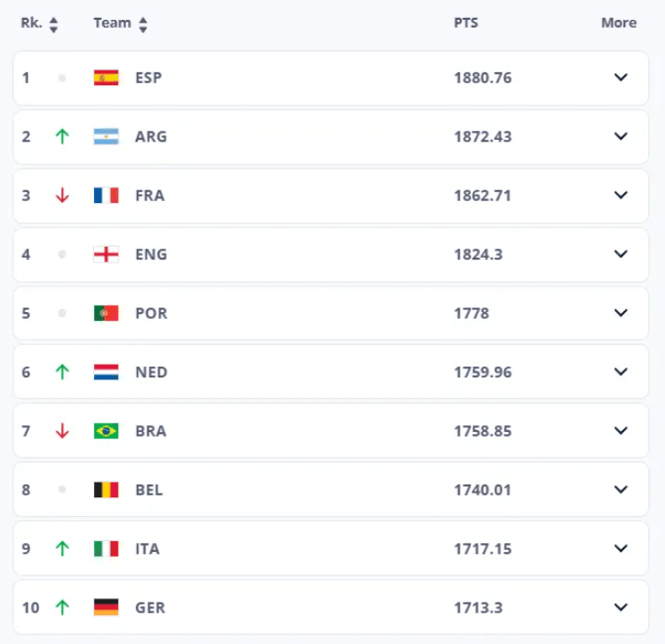Click the Germany flag icon
Image resolution: width=665 pixels, height=644 pixels.
(106, 607)
